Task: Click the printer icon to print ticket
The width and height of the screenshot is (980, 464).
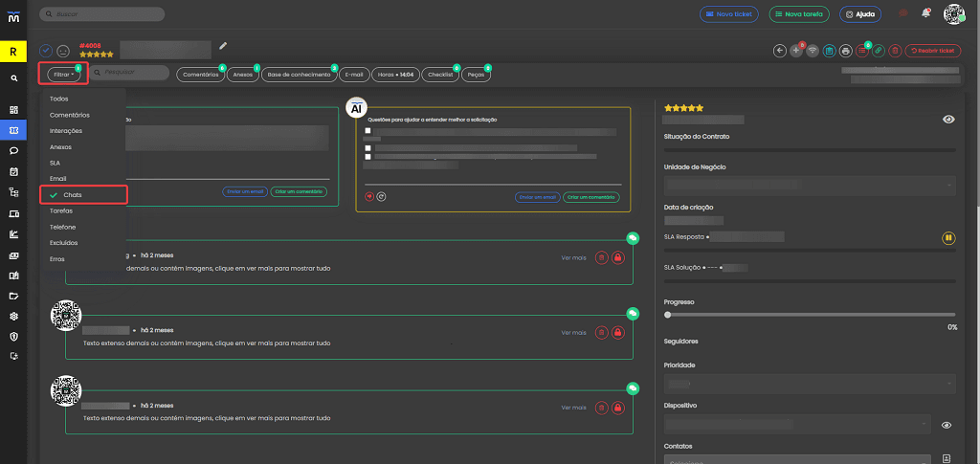Action: coord(846,51)
